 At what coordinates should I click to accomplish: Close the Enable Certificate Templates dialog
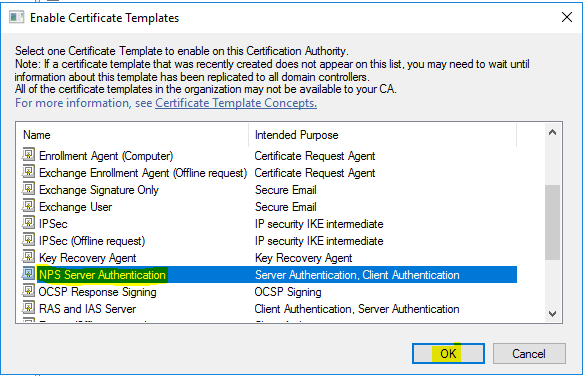pos(567,17)
